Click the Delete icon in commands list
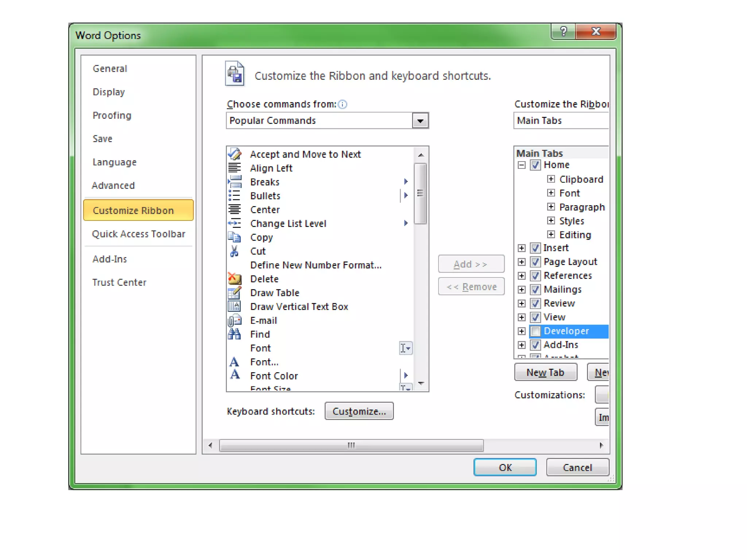Image resolution: width=747 pixels, height=560 pixels. (x=234, y=279)
